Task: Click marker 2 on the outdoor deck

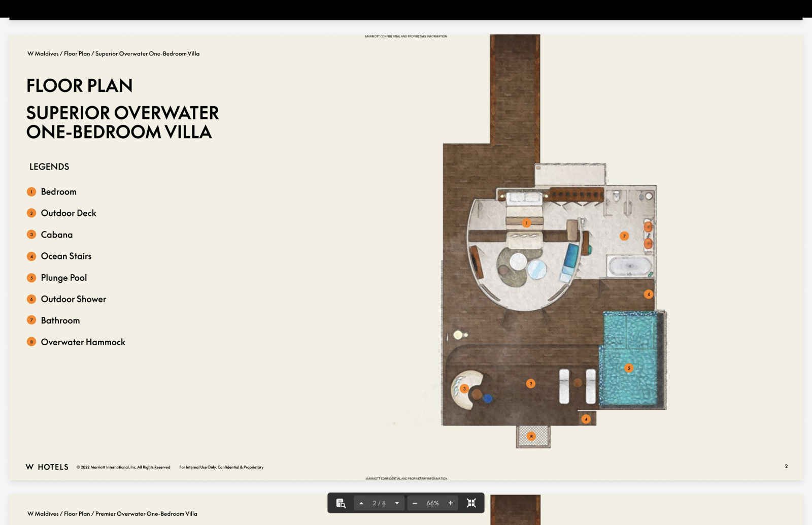Action: pyautogui.click(x=531, y=383)
